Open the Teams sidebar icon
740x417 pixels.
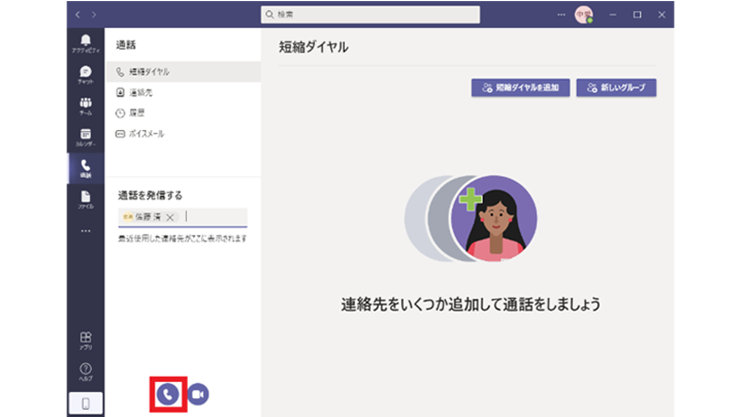(x=85, y=106)
